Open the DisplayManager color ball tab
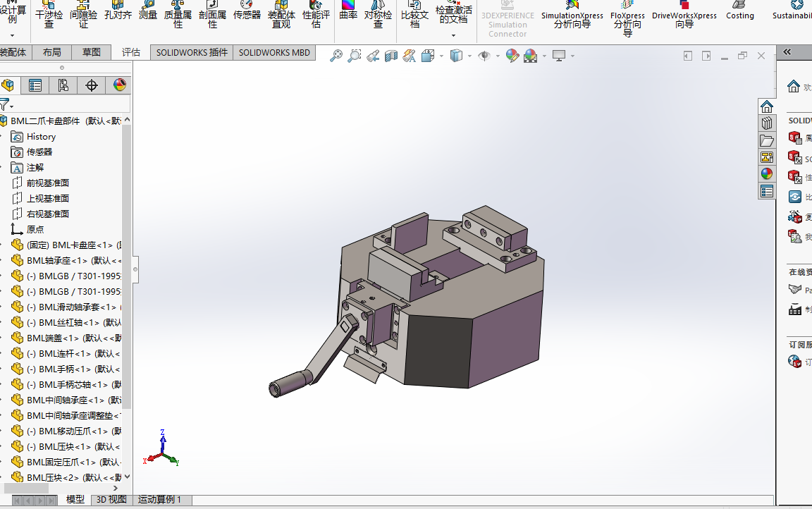This screenshot has width=812, height=509. [x=120, y=85]
